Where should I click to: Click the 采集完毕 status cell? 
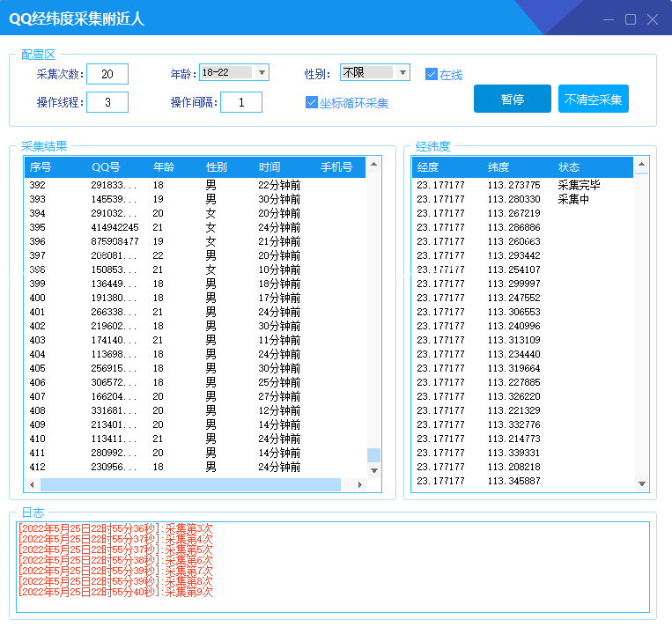pyautogui.click(x=579, y=185)
